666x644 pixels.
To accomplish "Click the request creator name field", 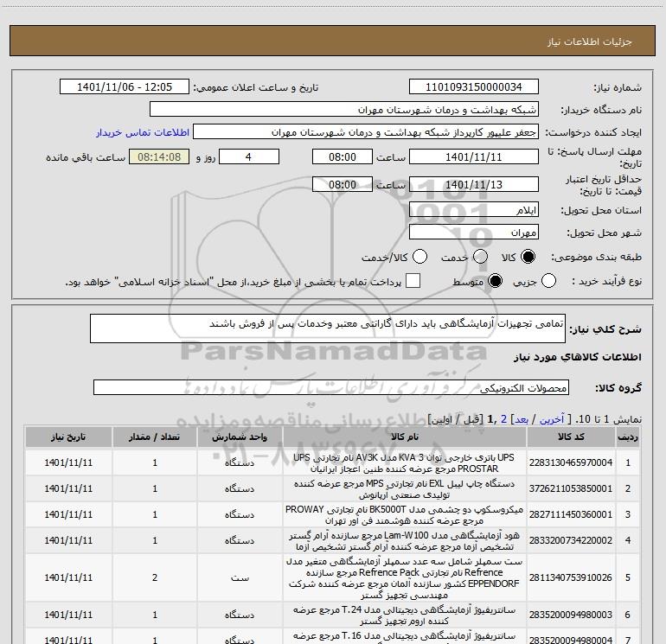I will click(x=366, y=132).
